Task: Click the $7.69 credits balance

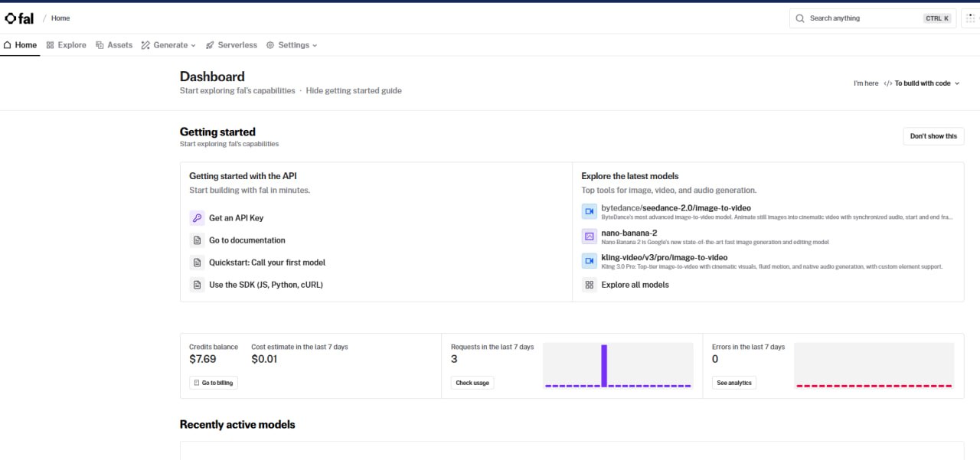Action: pos(203,359)
